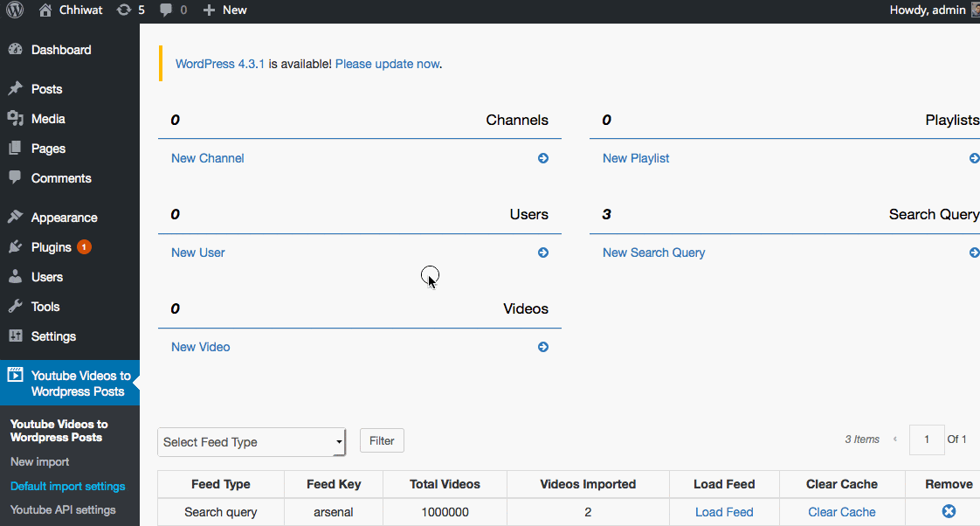The image size is (980, 526).
Task: Click the Youtube Videos plugin video icon
Action: [16, 375]
